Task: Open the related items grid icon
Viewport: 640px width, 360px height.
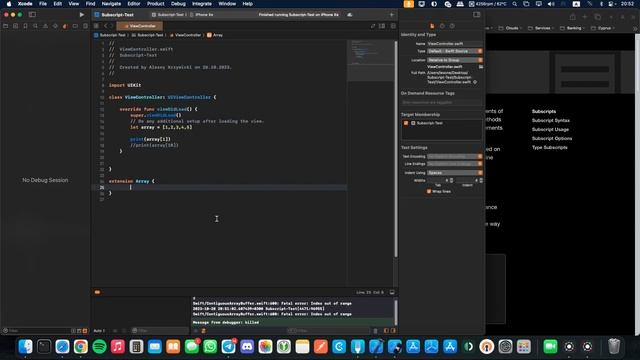Action: pyautogui.click(x=96, y=26)
